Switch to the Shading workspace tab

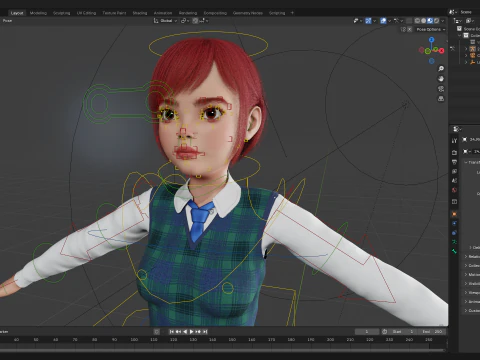140,13
